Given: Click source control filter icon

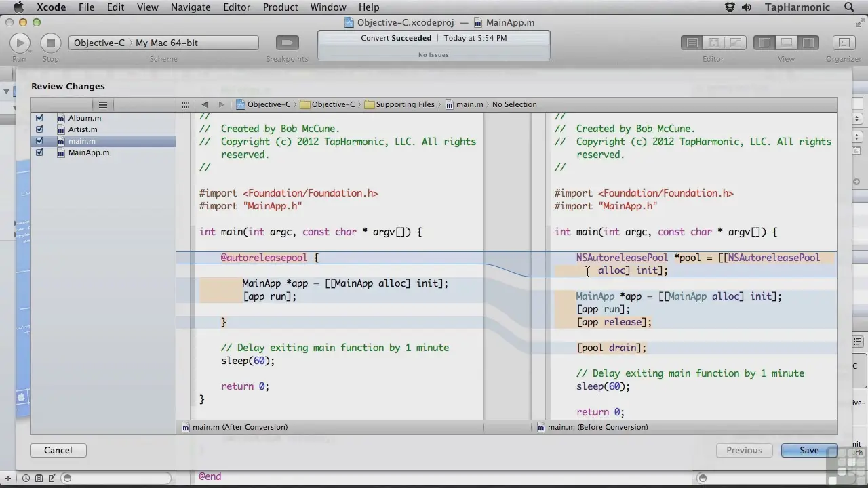Looking at the screenshot, I should pyautogui.click(x=39, y=479).
